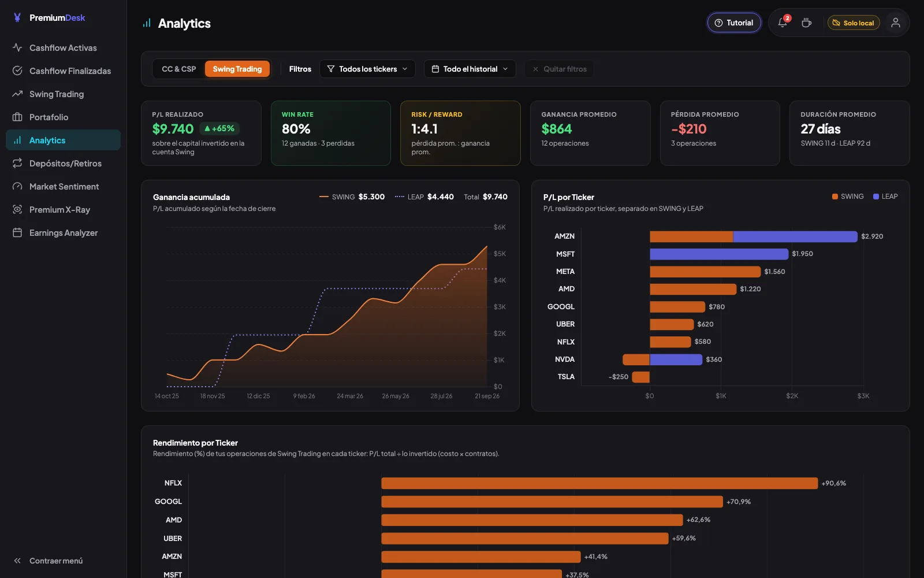Toggle SWING series in Ganancia acumulada legend
Viewport: 924px width, 578px height.
[352, 197]
